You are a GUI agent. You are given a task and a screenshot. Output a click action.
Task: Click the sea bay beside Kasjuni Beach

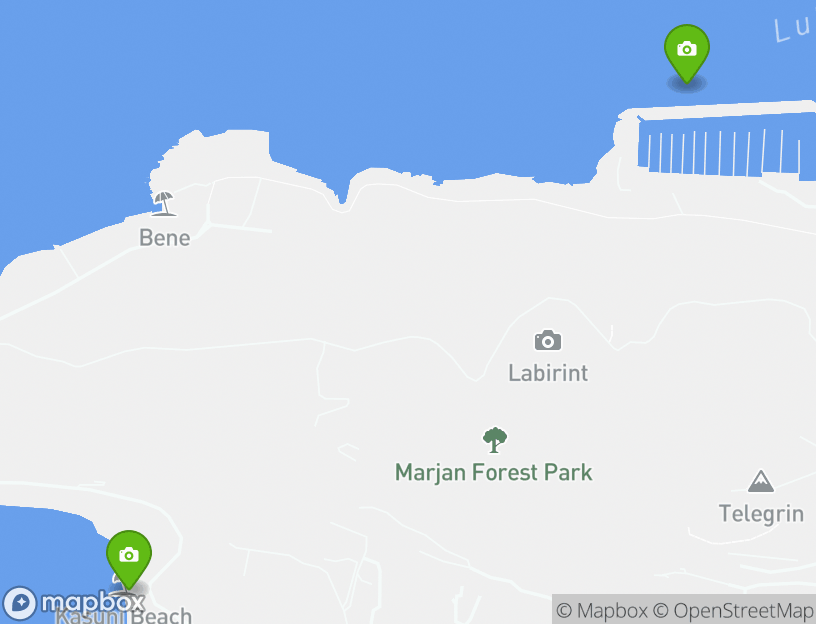tap(47, 546)
